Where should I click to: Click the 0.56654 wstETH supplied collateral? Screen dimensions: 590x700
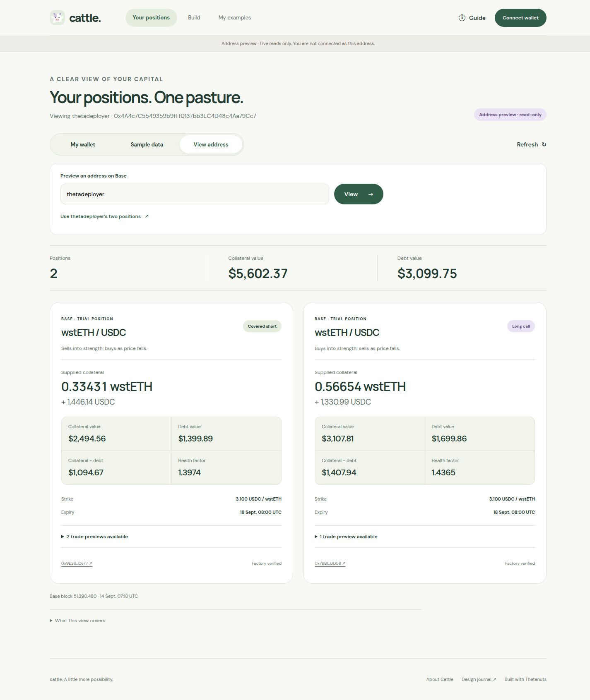(360, 386)
